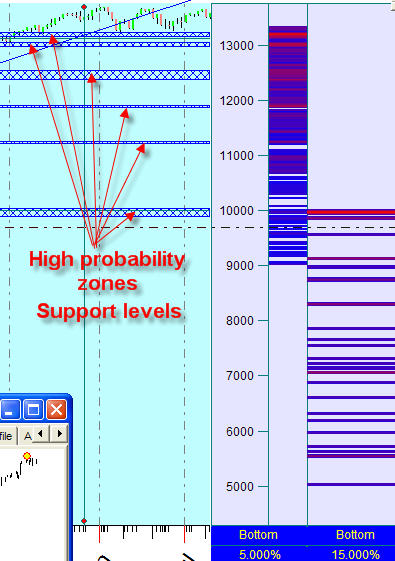Image resolution: width=395 pixels, height=561 pixels.
Task: Select the 15.000% value cell
Action: coord(355,554)
